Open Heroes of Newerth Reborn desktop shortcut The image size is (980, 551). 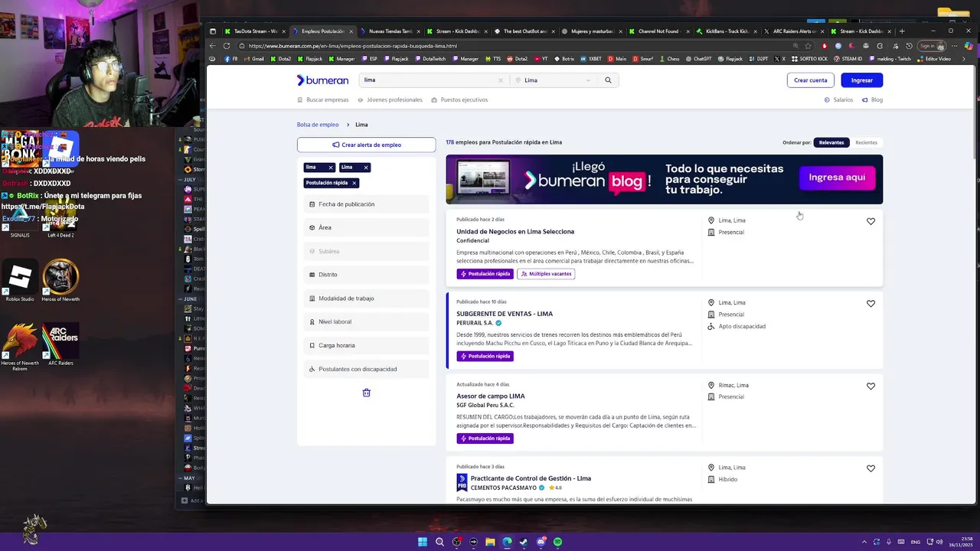click(20, 347)
